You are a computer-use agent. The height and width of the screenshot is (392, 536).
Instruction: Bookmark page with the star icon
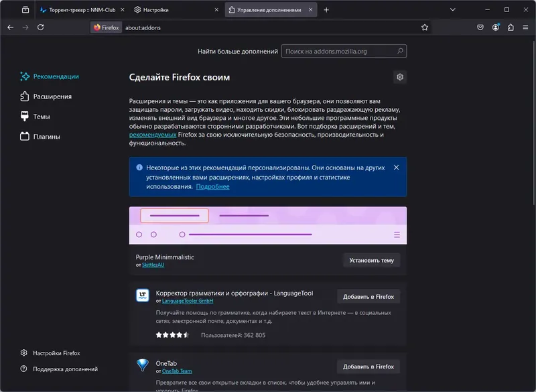tap(425, 27)
